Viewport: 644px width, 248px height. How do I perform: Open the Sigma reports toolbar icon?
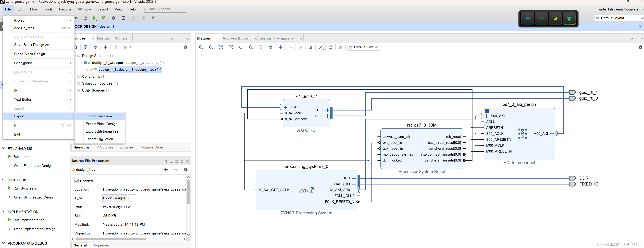click(x=123, y=18)
